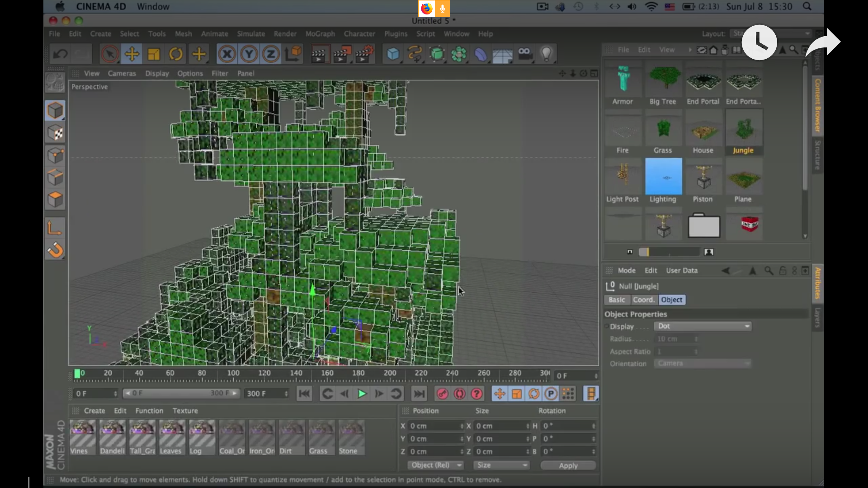Screen dimensions: 868x488
Task: Click Position X input field
Action: (x=436, y=426)
